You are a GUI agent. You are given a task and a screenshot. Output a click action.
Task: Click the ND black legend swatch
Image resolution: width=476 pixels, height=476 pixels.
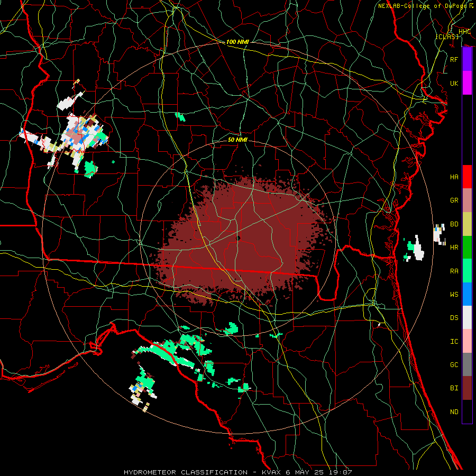tap(467, 411)
